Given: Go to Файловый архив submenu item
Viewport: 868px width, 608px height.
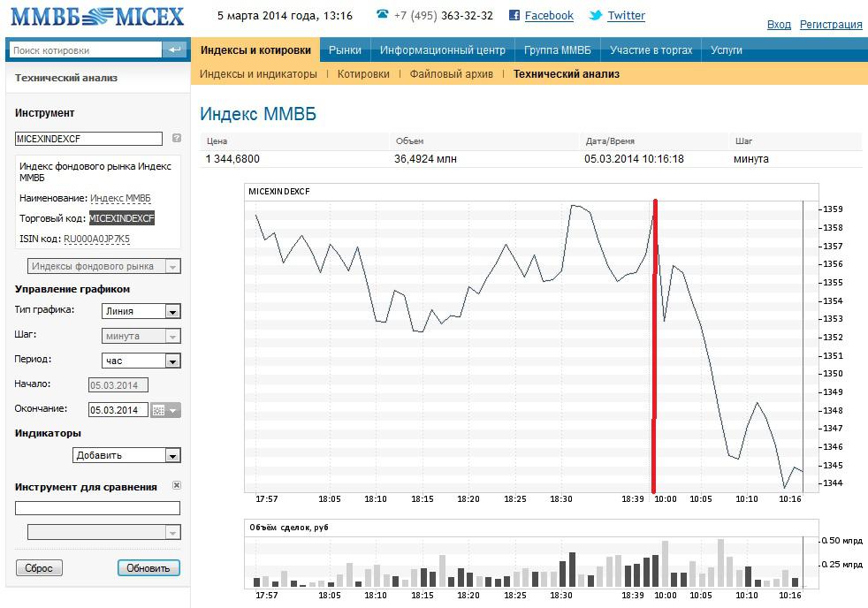Looking at the screenshot, I should (451, 73).
